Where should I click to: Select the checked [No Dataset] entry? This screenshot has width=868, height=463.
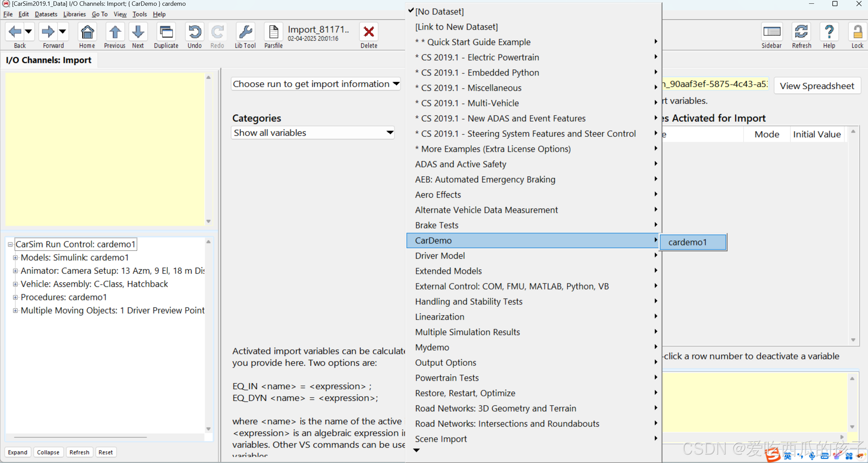click(x=440, y=12)
